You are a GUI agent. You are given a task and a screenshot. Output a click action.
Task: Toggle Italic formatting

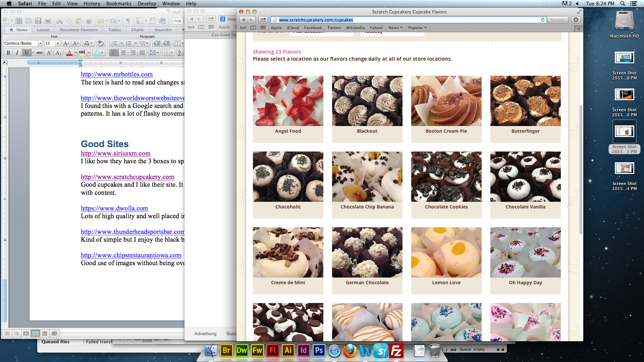point(17,53)
